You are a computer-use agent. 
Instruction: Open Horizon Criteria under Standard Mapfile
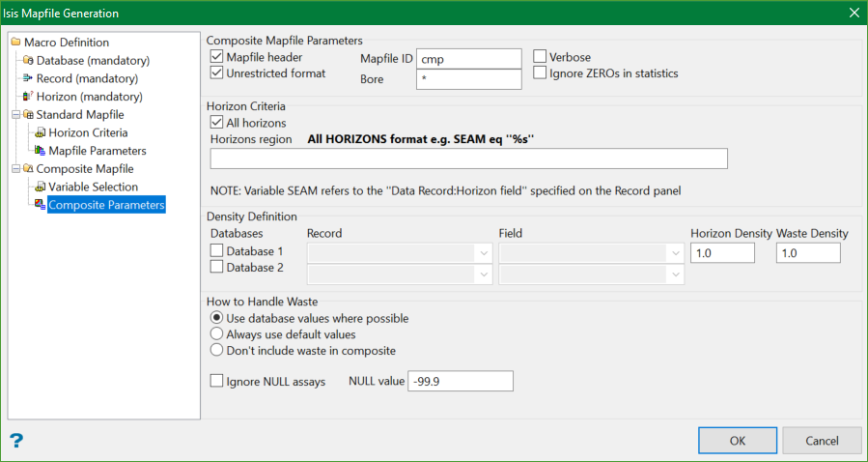pos(88,132)
